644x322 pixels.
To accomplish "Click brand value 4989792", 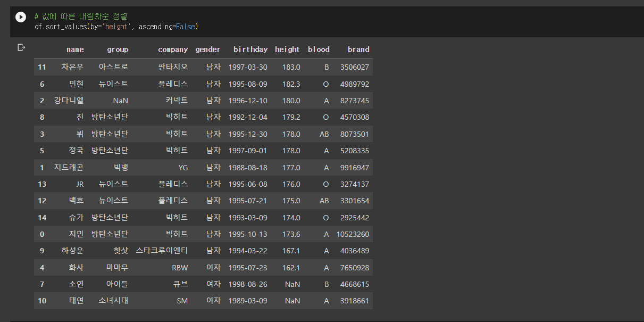I will click(x=355, y=84).
